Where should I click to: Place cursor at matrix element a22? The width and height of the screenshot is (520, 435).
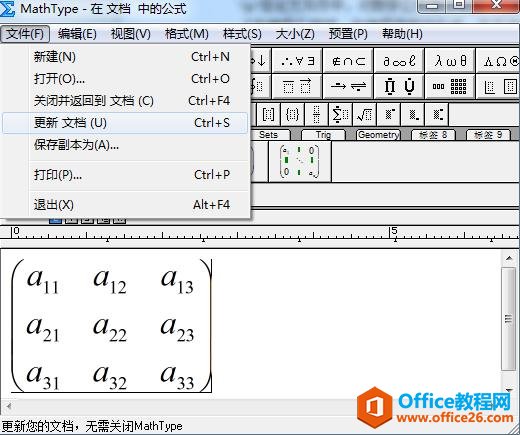pos(110,329)
